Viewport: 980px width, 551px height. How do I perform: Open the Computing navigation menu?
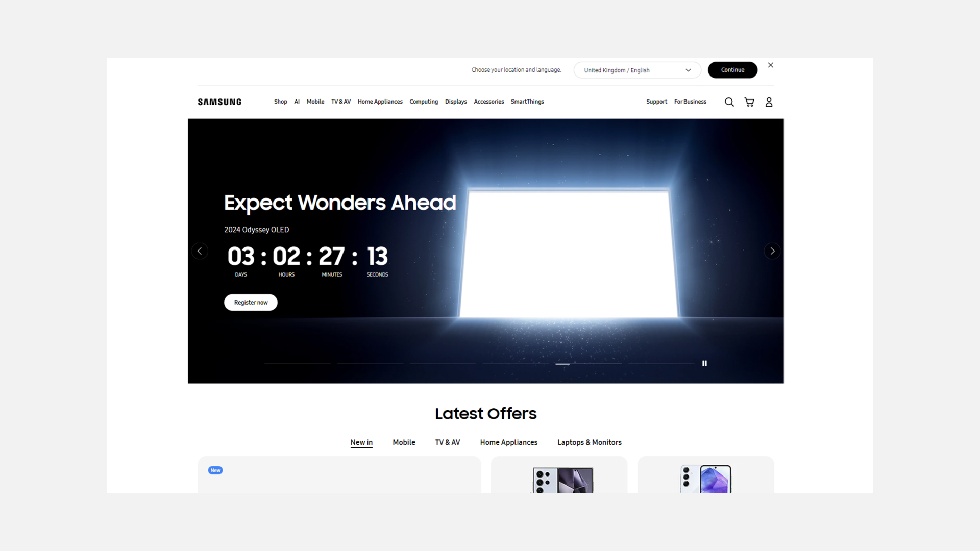[424, 102]
